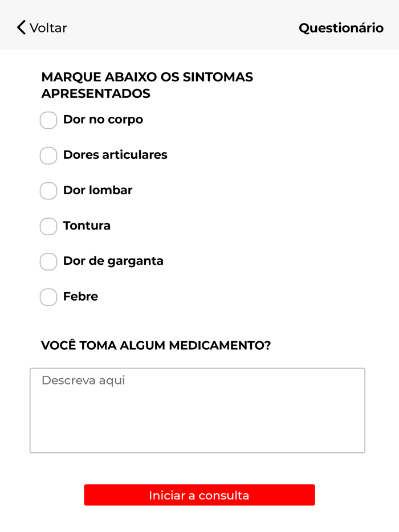Select Febre from the symptoms list
399x532 pixels.
coord(48,297)
